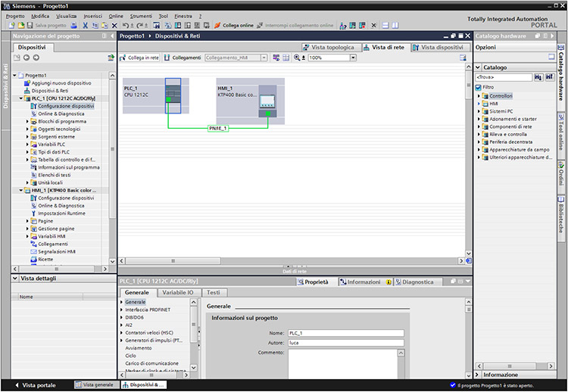Cut selection with the scissors icon

(86, 25)
